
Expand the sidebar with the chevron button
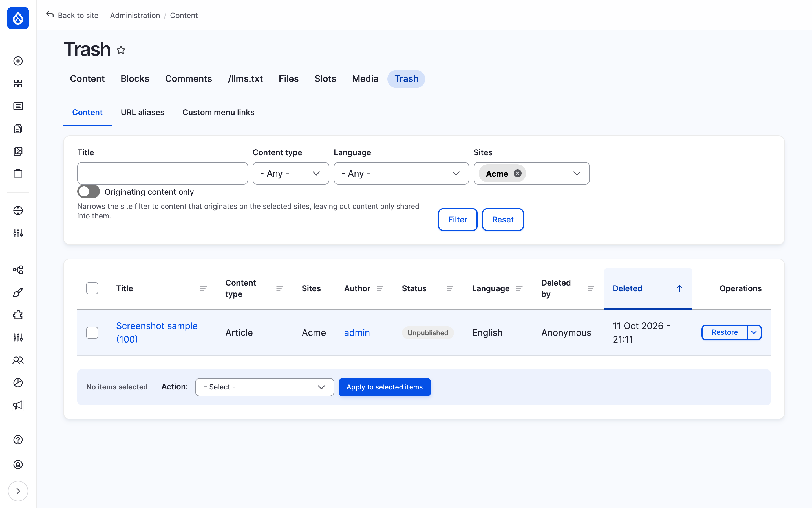coord(18,491)
